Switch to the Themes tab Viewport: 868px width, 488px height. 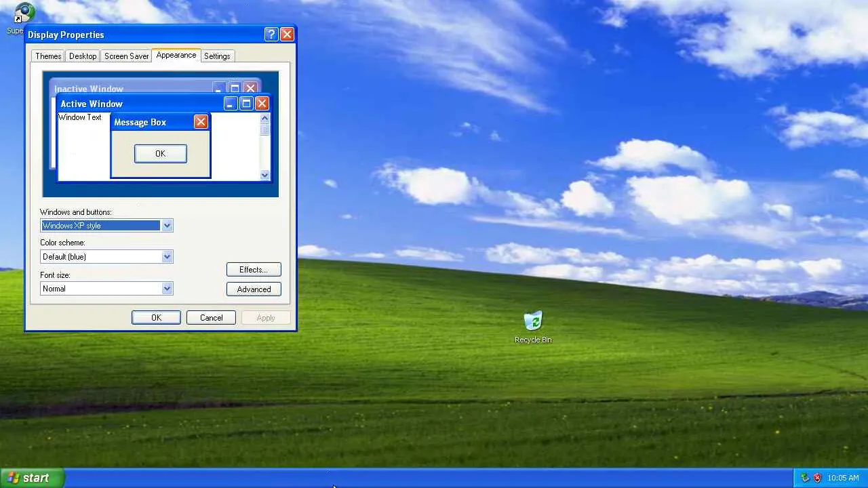click(48, 56)
